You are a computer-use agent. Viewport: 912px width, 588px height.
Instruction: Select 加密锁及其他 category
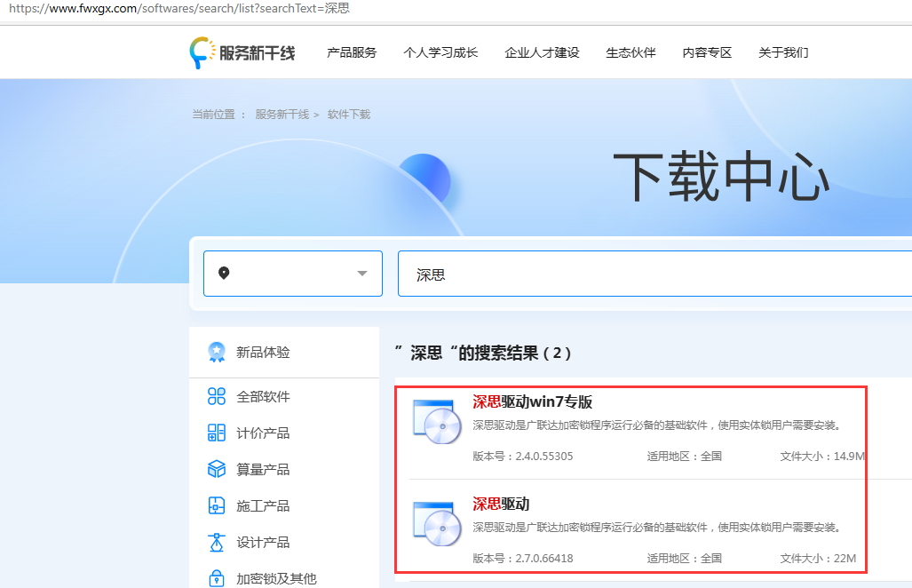(x=276, y=579)
